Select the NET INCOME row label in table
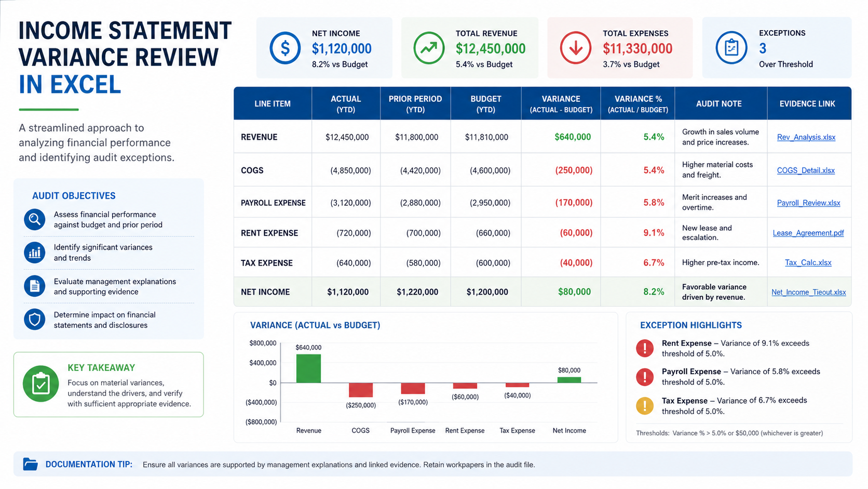Viewport: 868px width, 489px height. [x=265, y=292]
